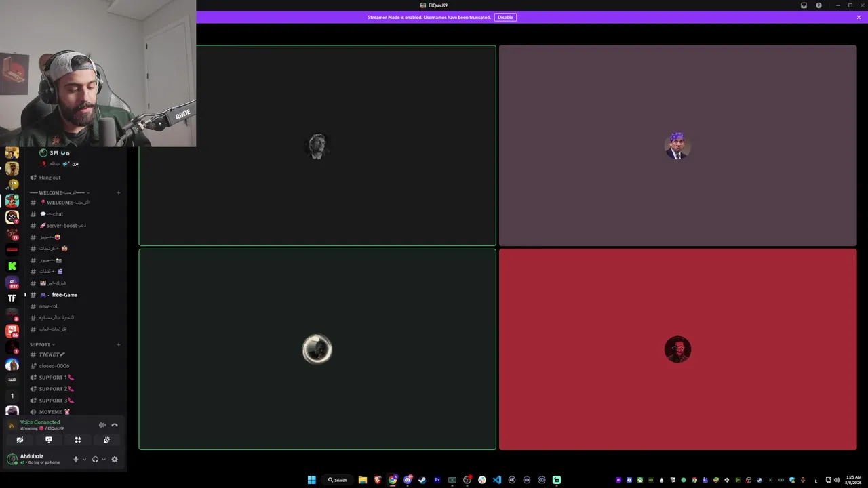This screenshot has height=488, width=868.
Task: Click taskbar Search box
Action: [338, 480]
